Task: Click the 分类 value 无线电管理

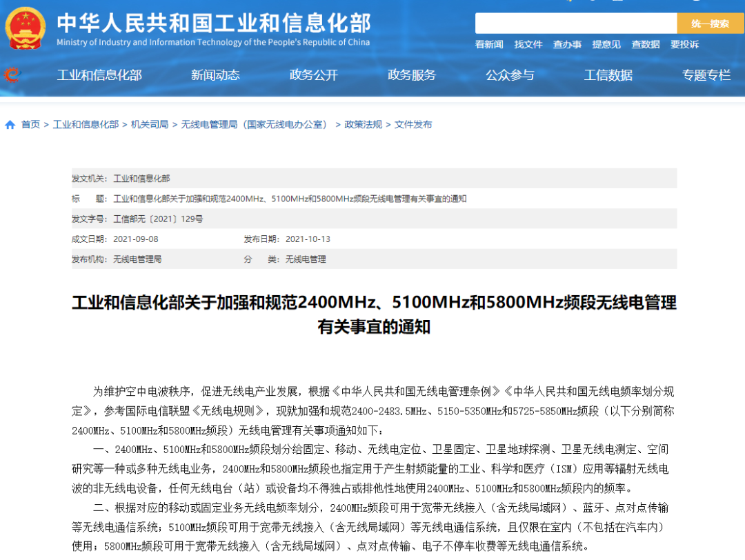Action: coord(306,259)
